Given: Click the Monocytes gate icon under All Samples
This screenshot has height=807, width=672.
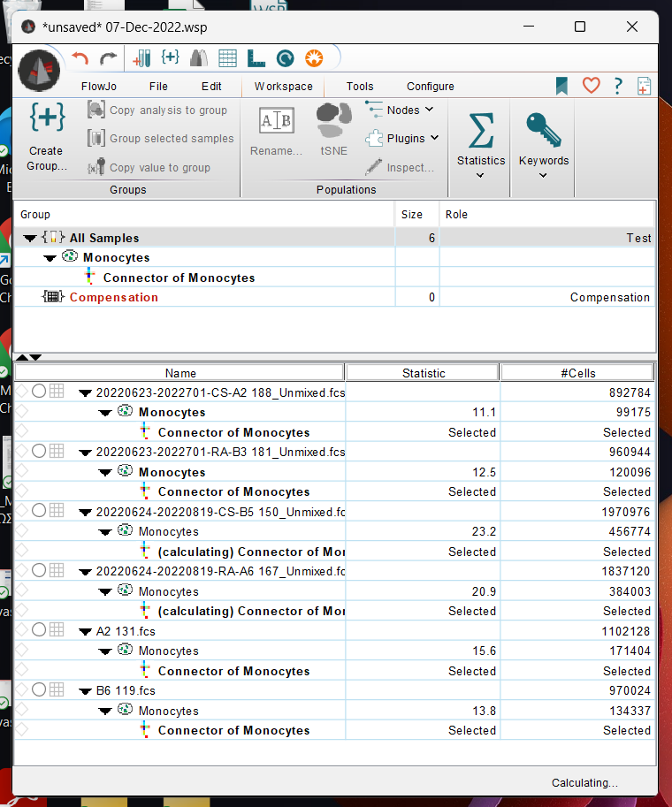Looking at the screenshot, I should 70,255.
